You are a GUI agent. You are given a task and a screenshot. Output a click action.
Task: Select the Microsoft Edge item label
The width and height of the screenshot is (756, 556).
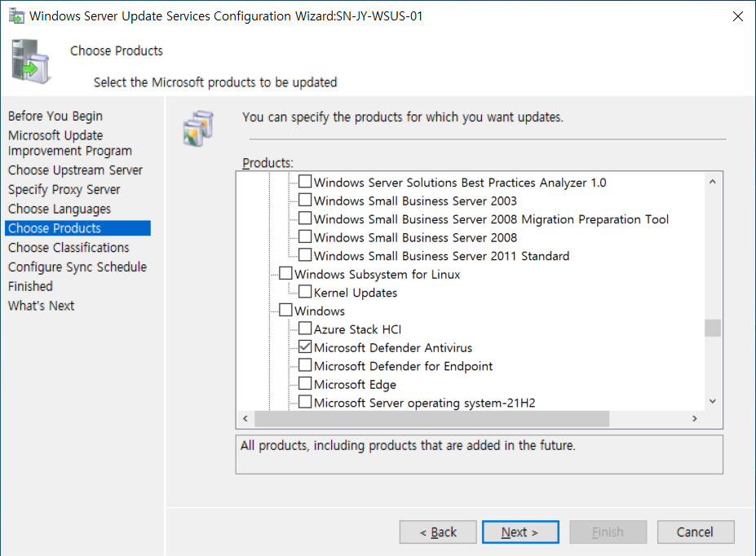(355, 384)
